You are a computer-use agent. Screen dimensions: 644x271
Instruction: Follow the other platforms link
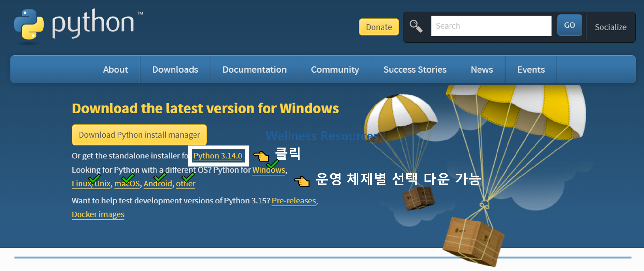coord(185,184)
